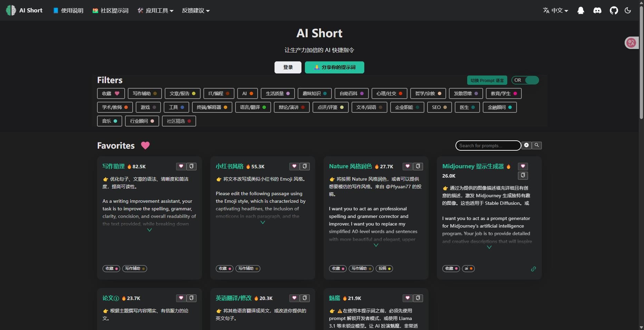The width and height of the screenshot is (644, 330).
Task: Click the ai tag on Midjourney card
Action: [x=468, y=268]
